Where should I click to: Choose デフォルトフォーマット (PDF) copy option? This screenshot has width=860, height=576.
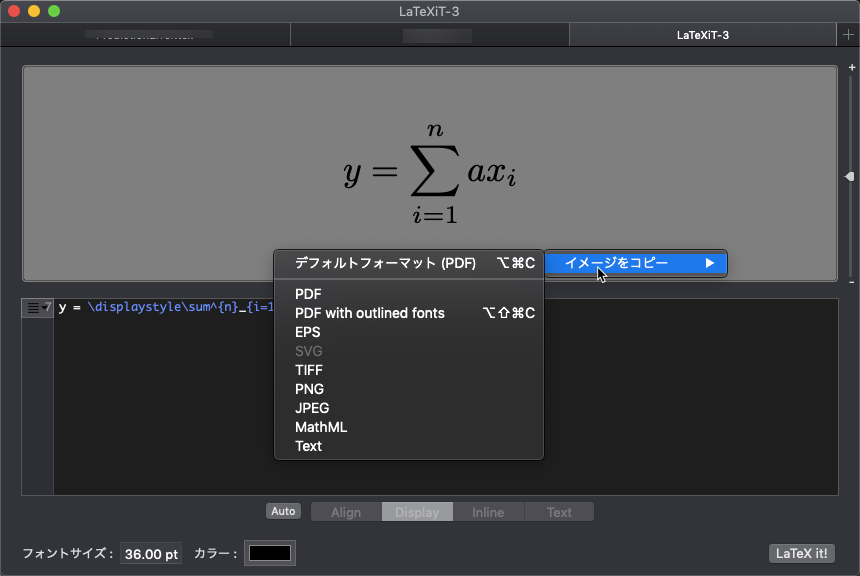click(409, 263)
